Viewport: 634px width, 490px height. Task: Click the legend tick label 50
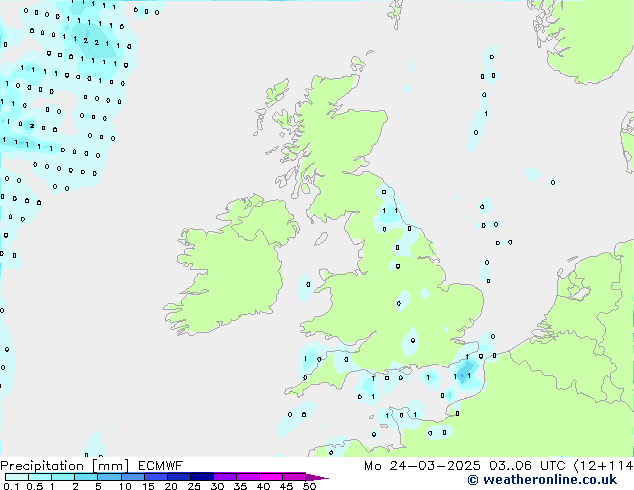tap(309, 487)
